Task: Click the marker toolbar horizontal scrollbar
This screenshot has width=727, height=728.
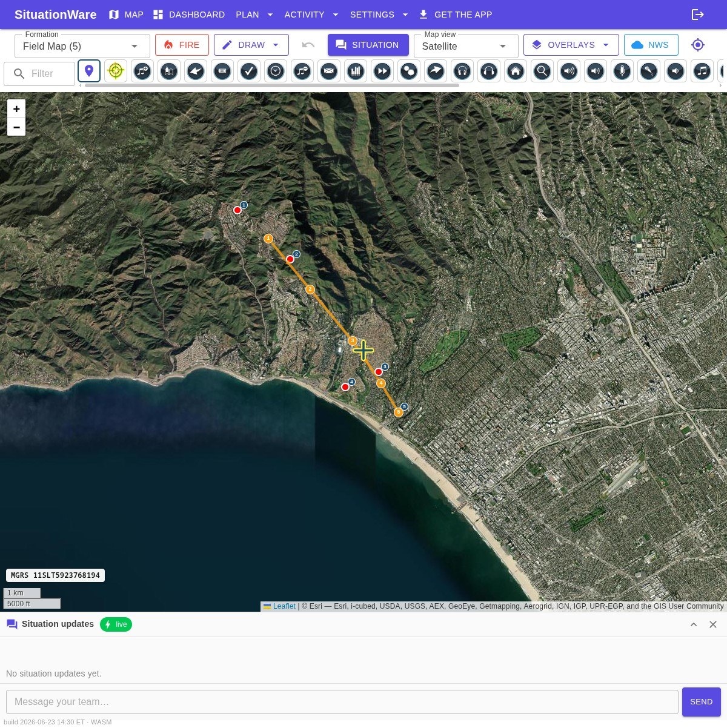Action: (272, 85)
